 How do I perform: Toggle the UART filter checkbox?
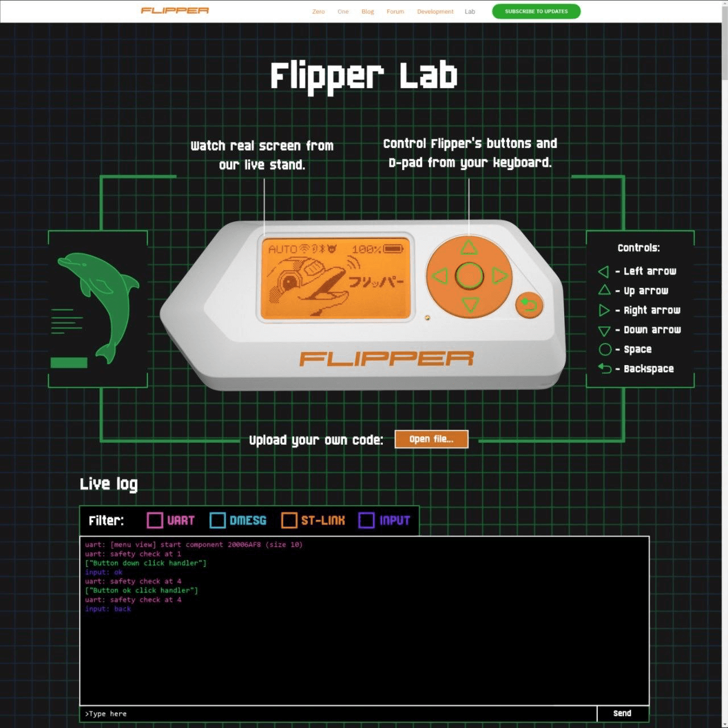click(x=155, y=520)
